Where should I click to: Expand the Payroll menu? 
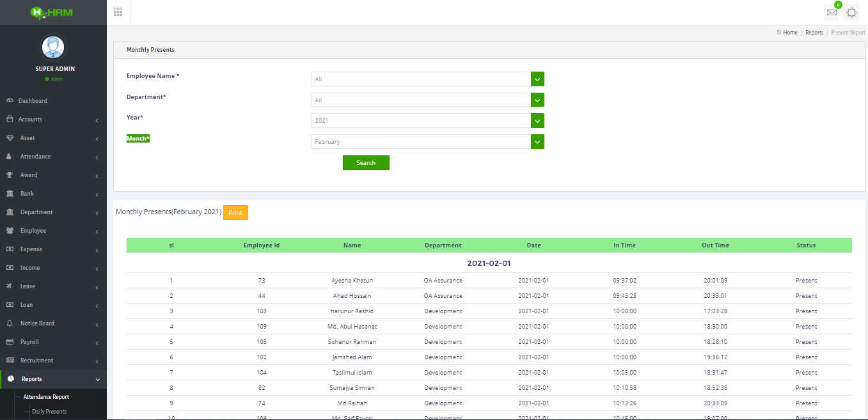(x=53, y=342)
